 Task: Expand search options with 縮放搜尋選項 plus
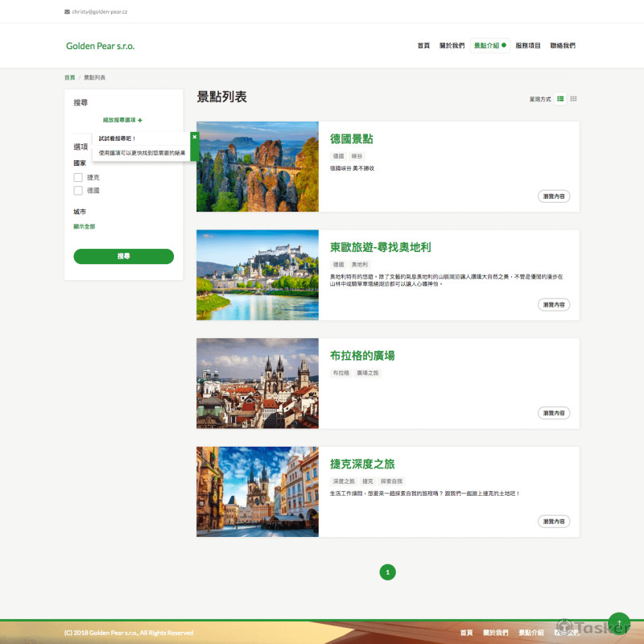[122, 120]
